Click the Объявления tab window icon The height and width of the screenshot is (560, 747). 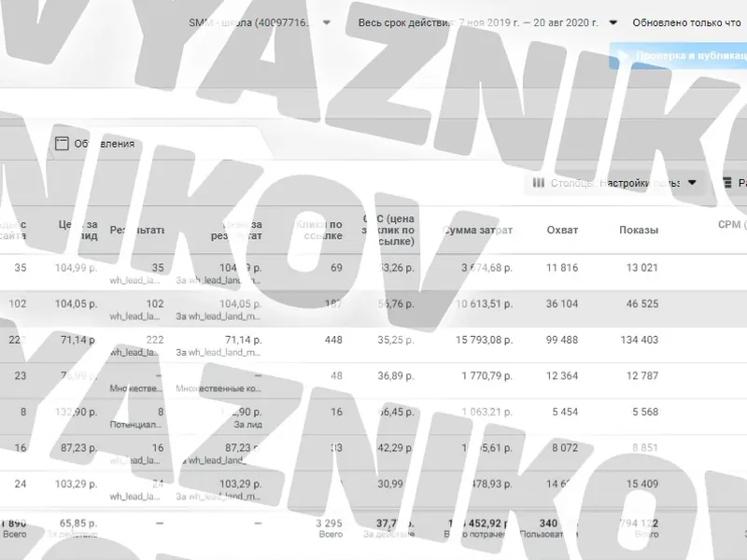tap(62, 144)
